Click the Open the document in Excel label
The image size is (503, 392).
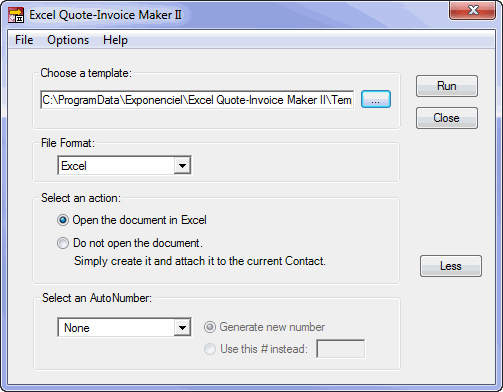point(139,220)
